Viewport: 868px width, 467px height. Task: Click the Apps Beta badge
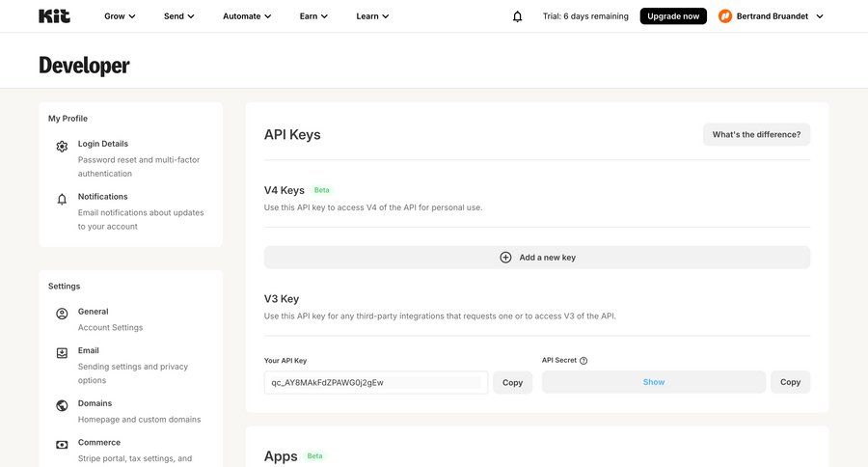coord(314,456)
